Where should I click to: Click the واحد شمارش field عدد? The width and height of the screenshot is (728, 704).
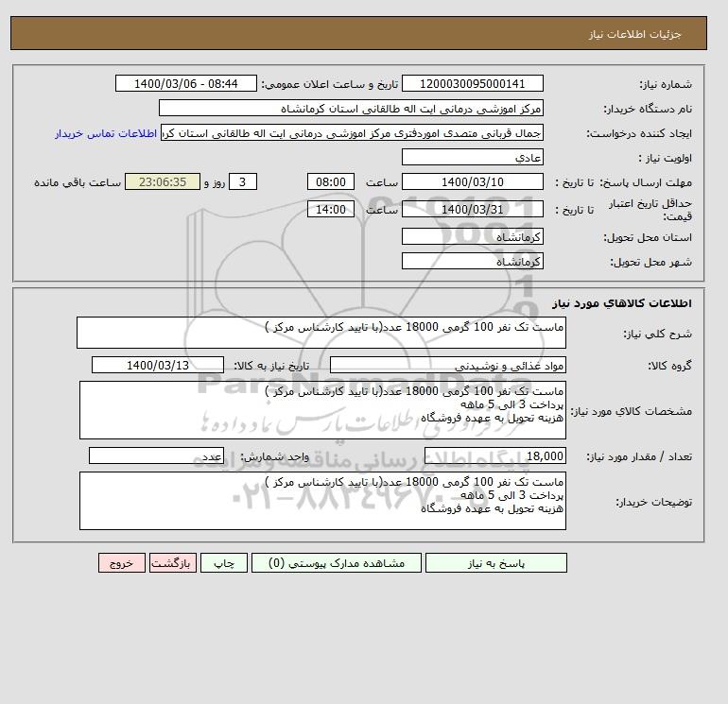click(156, 455)
